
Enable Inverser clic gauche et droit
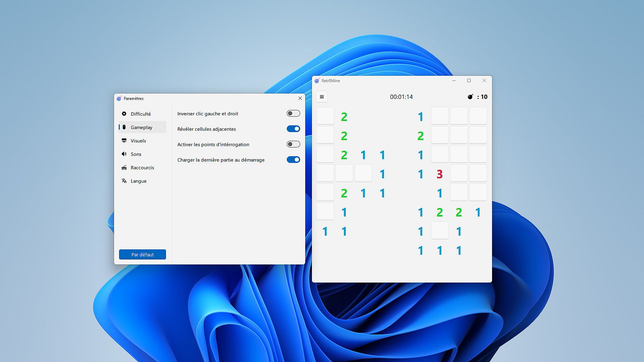pyautogui.click(x=293, y=114)
